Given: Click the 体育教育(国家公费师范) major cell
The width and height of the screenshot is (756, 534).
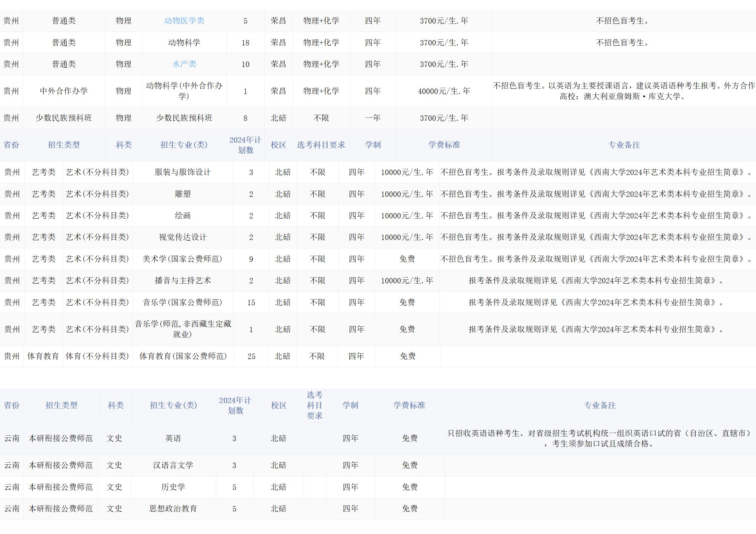Looking at the screenshot, I should (x=183, y=356).
